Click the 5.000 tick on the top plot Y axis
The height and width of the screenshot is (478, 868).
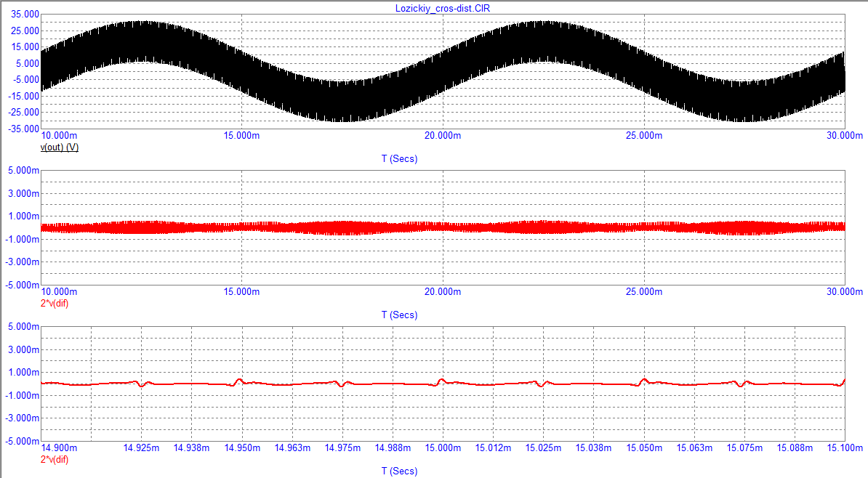(28, 63)
